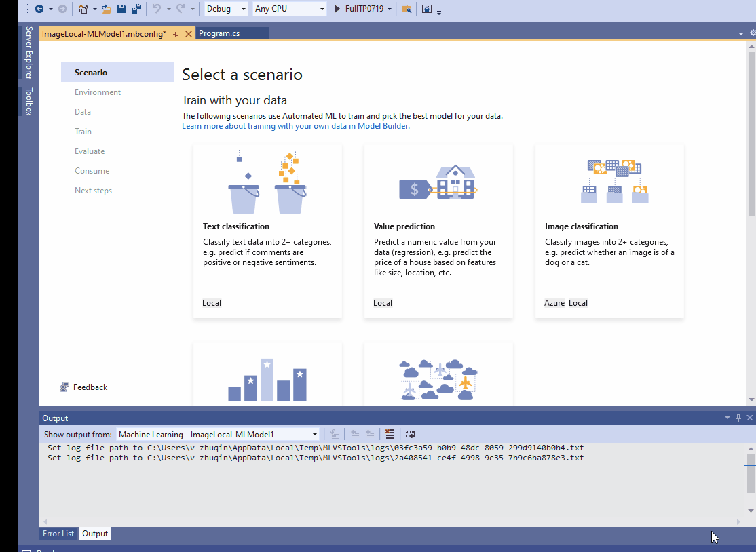Viewport: 756px width, 552px height.
Task: Expand the FullTP0719 startup target dropdown arrow
Action: click(390, 9)
